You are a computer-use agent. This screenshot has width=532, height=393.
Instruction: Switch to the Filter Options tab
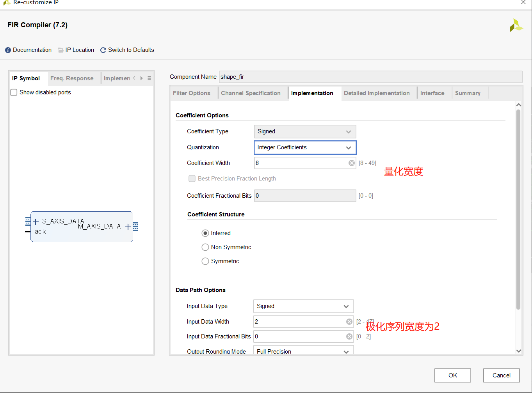coord(191,93)
